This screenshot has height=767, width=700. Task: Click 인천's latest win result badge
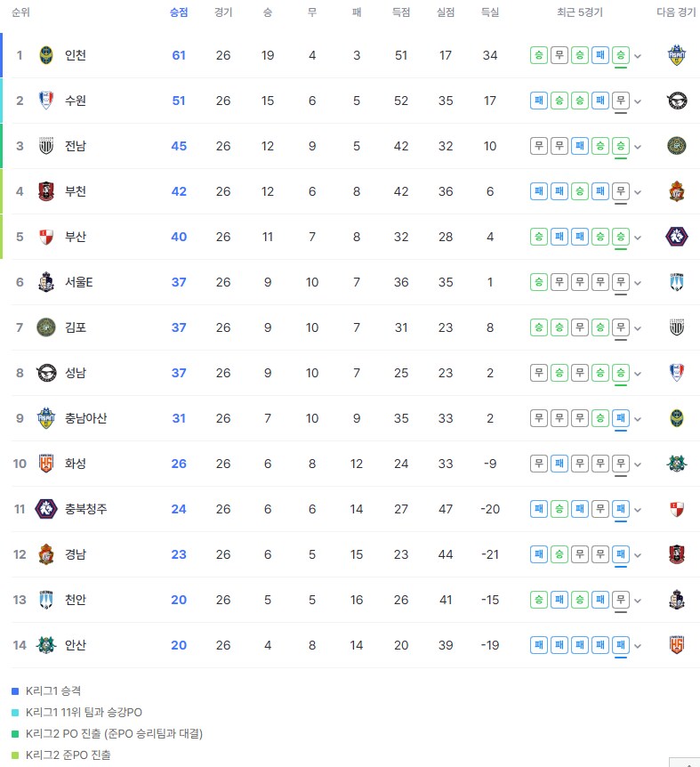pyautogui.click(x=621, y=55)
